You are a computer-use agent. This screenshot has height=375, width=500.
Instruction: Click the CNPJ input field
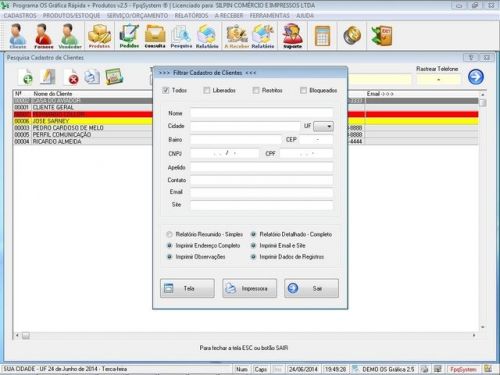coord(225,153)
